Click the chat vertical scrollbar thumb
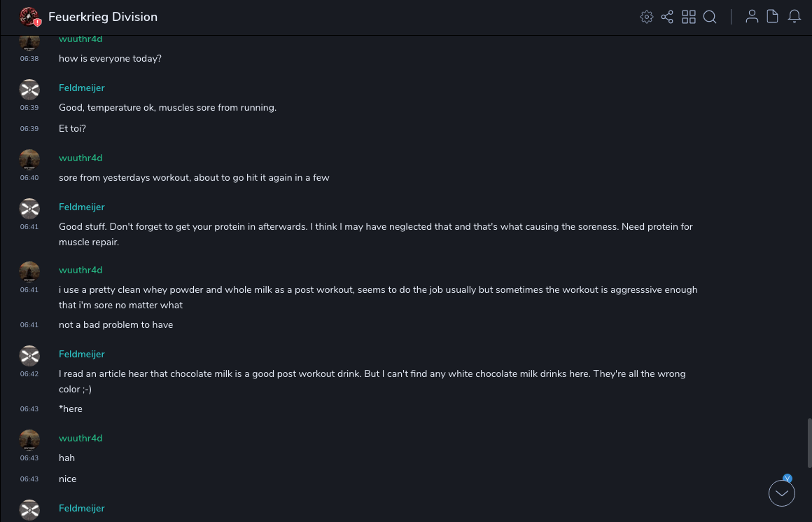The image size is (812, 522). point(809,441)
